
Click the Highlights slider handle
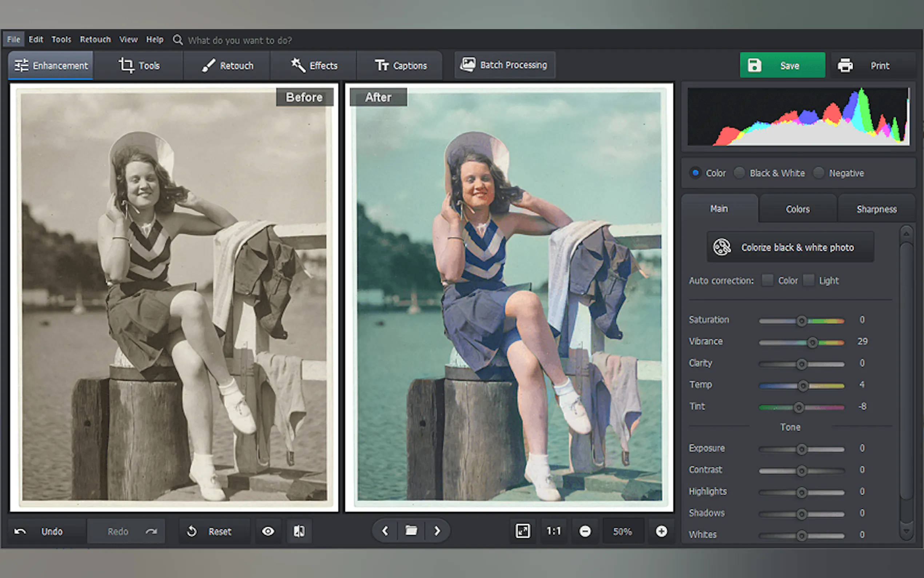tap(802, 492)
